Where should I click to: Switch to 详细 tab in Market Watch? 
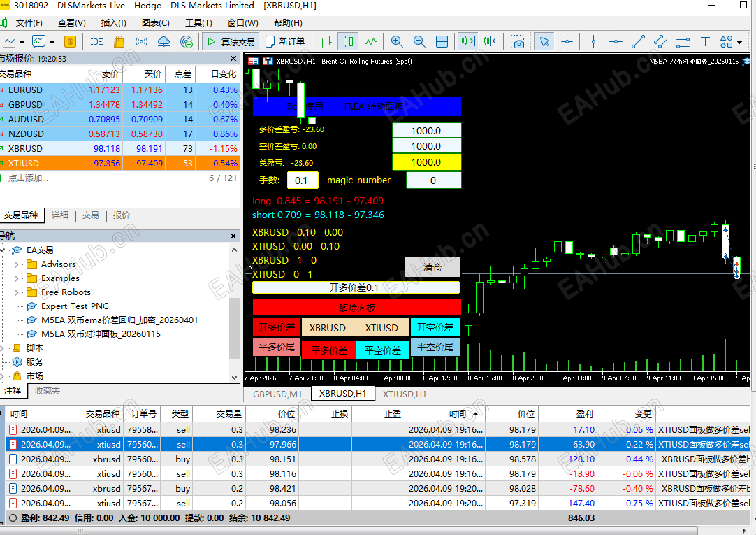click(x=60, y=215)
